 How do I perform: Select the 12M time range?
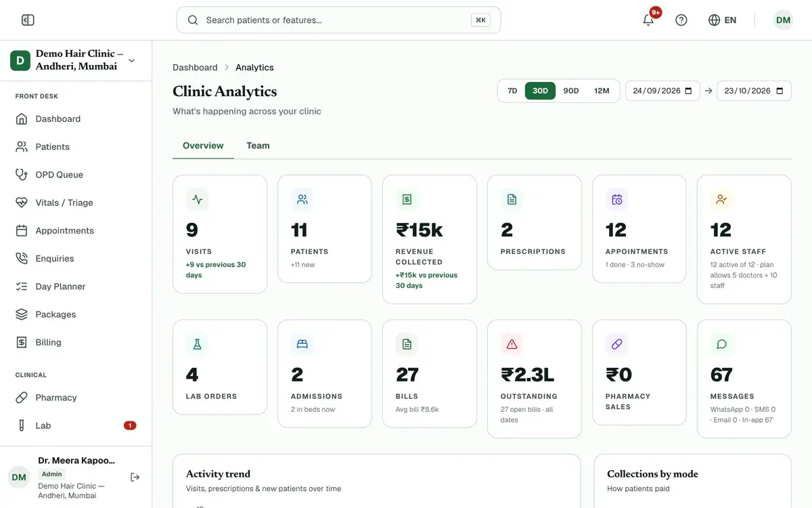point(602,91)
